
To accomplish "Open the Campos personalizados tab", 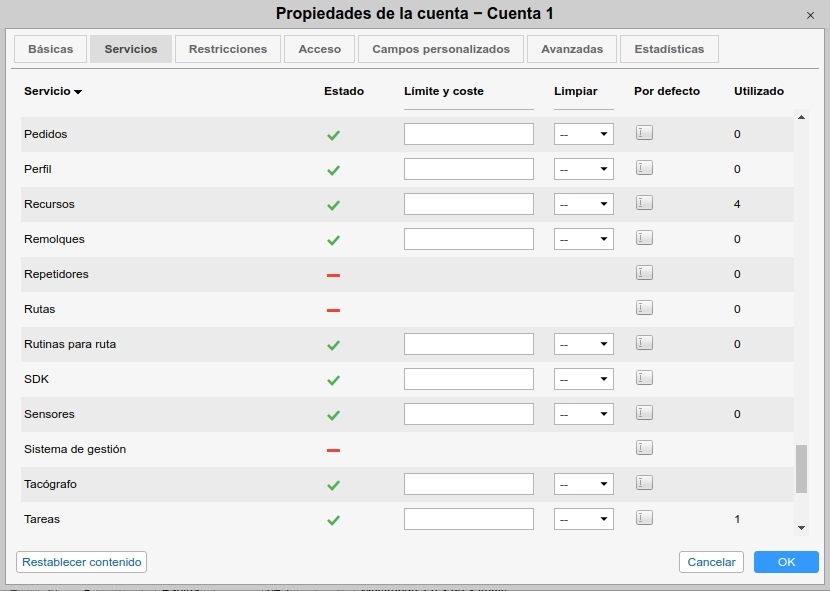I will click(x=441, y=49).
